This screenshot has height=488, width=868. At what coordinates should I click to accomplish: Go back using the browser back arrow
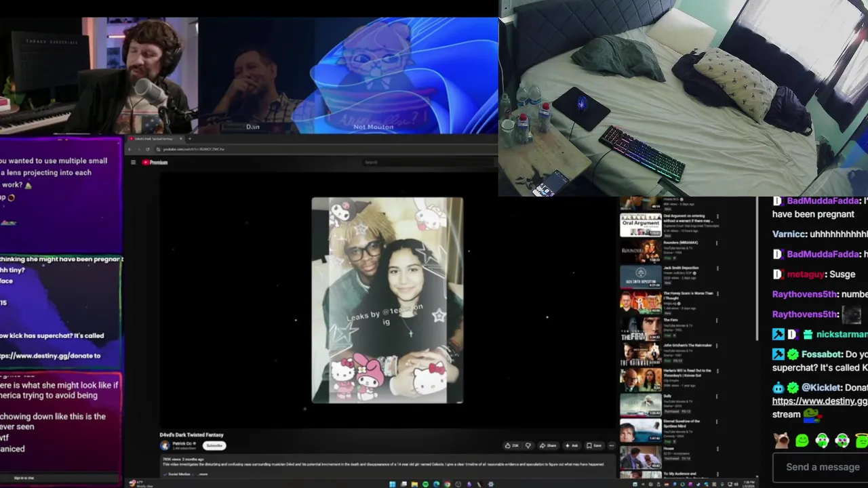click(130, 149)
